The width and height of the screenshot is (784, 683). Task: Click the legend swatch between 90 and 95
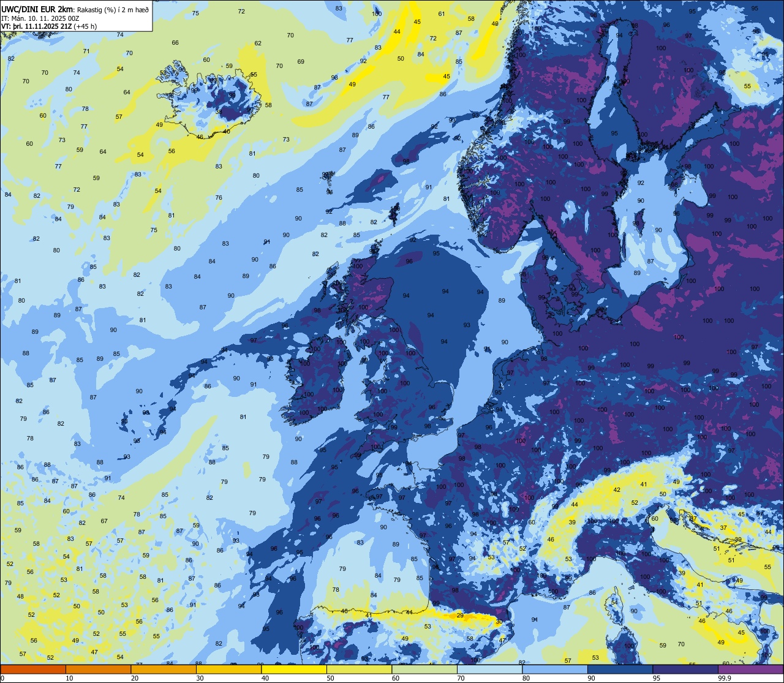pyautogui.click(x=620, y=669)
